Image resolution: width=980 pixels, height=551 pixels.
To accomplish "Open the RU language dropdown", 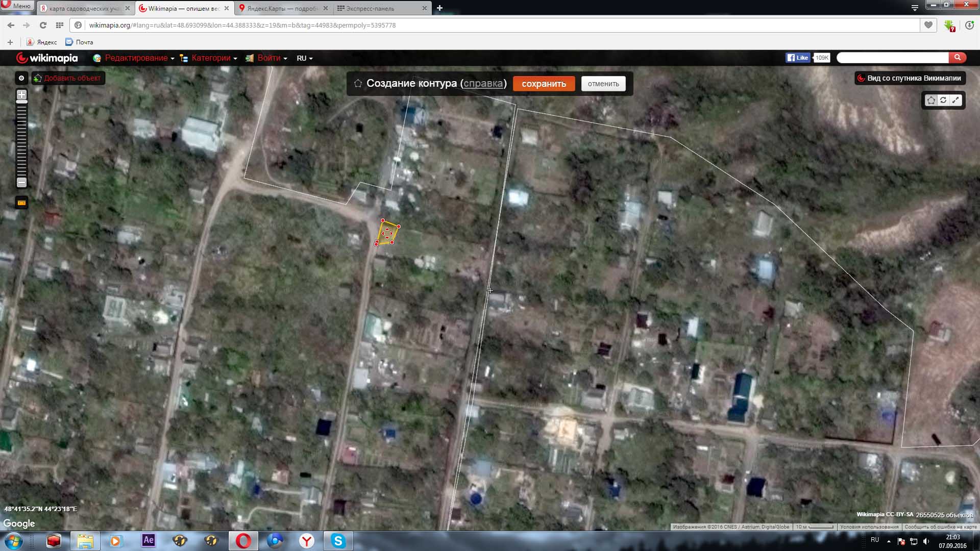I will point(304,58).
